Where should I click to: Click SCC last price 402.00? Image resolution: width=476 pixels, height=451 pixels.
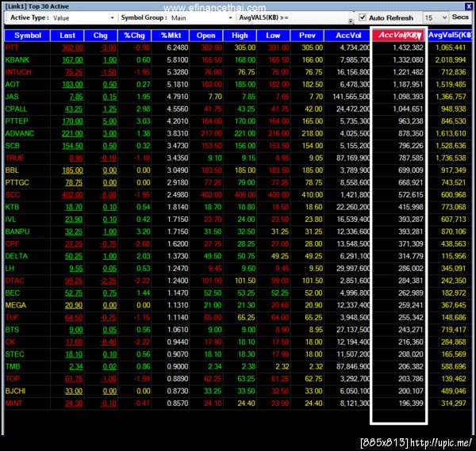pyautogui.click(x=72, y=195)
